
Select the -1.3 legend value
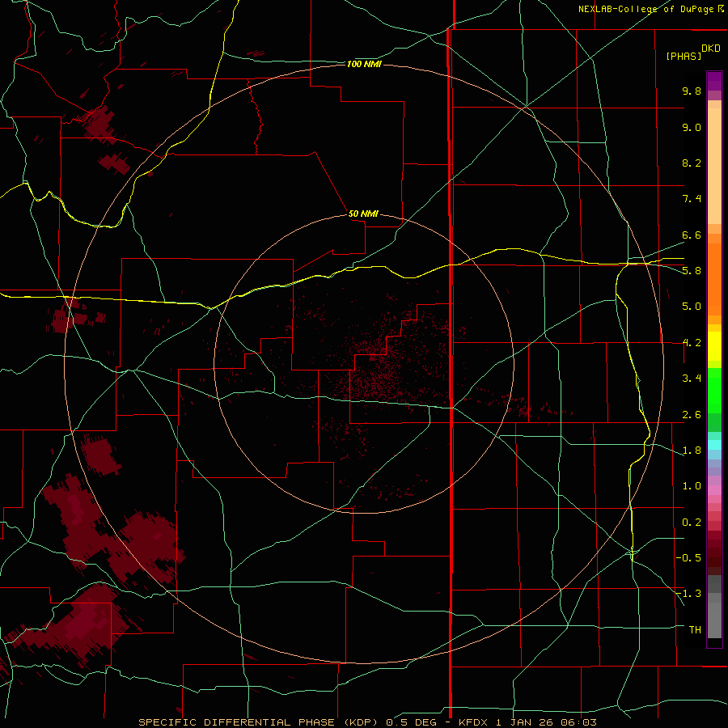pyautogui.click(x=688, y=594)
